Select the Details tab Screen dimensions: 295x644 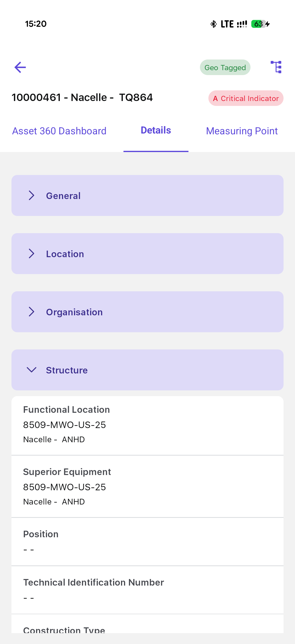click(156, 130)
